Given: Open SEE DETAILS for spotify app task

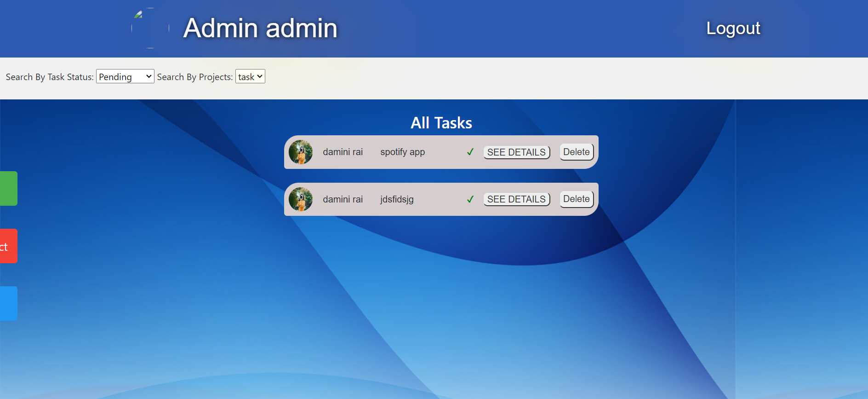Looking at the screenshot, I should click(x=516, y=152).
